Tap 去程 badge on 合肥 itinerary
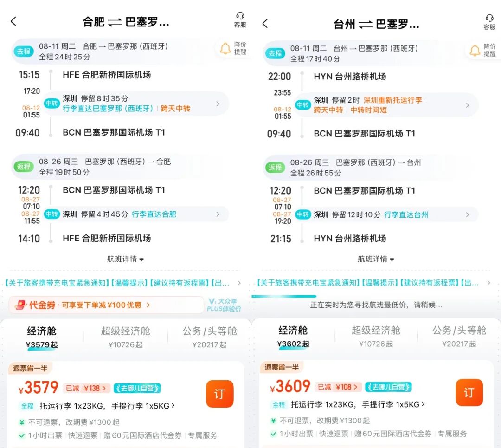 (24, 52)
